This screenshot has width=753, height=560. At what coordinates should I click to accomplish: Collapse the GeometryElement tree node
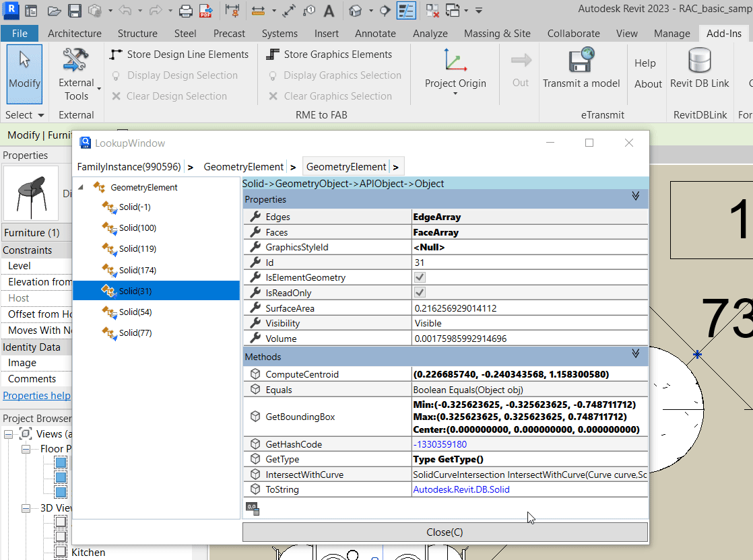(81, 187)
